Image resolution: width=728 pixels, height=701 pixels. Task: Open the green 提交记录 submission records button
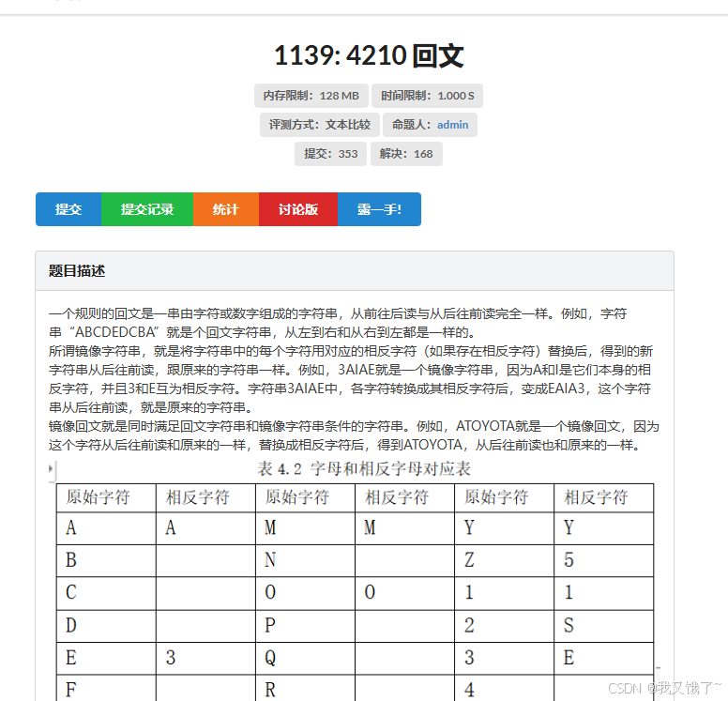point(147,209)
